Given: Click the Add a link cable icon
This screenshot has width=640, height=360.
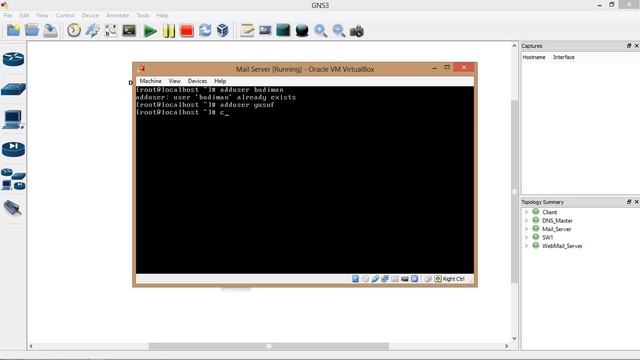Looking at the screenshot, I should 13,208.
